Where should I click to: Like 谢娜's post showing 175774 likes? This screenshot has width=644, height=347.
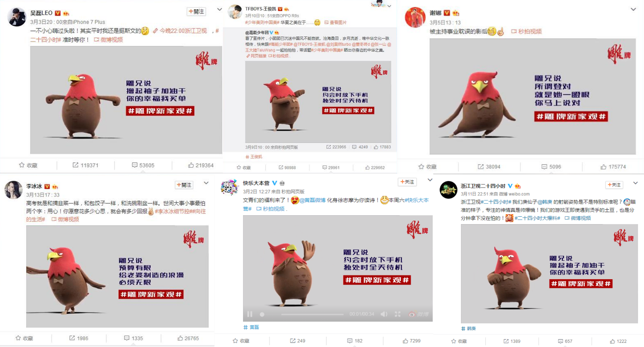point(613,166)
